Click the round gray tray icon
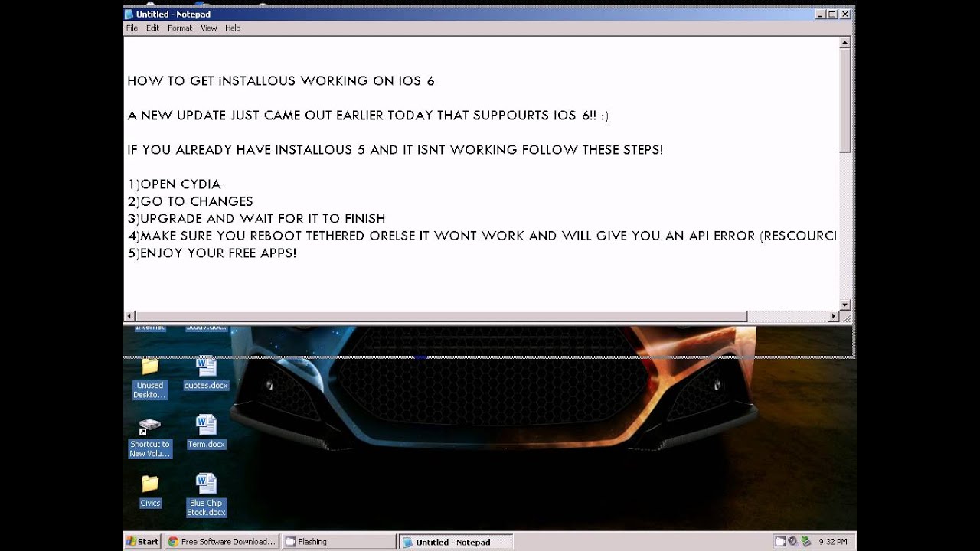 pos(792,542)
